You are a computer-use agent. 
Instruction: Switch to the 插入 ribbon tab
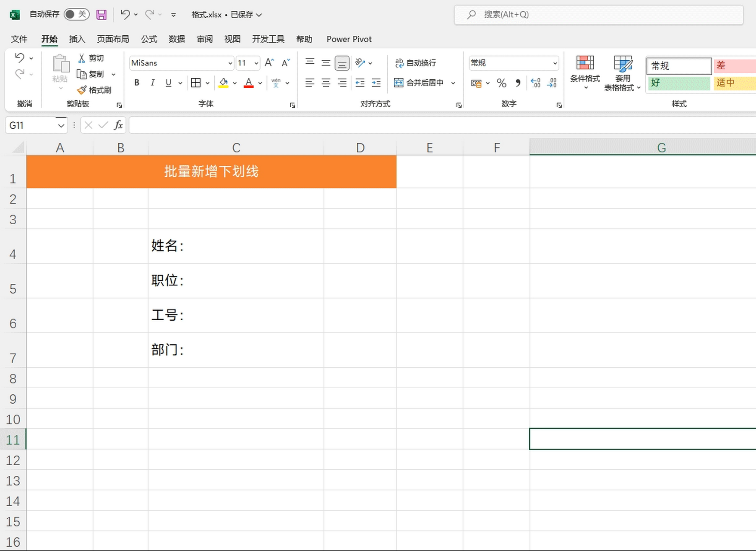click(x=77, y=39)
